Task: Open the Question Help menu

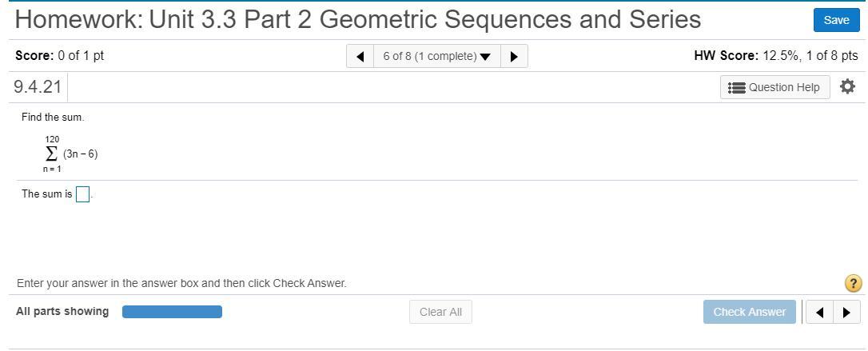Action: 774,87
